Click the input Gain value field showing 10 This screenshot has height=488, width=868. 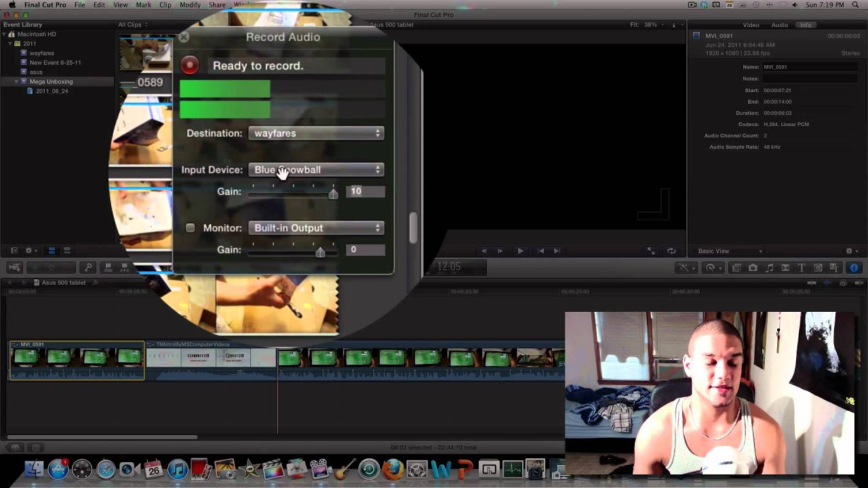366,192
